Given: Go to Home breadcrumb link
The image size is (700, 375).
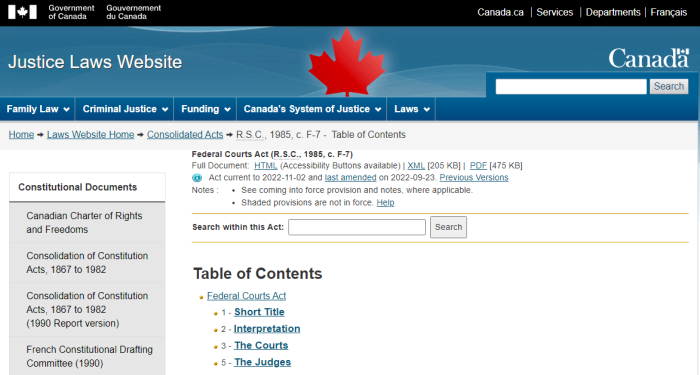Looking at the screenshot, I should (21, 135).
